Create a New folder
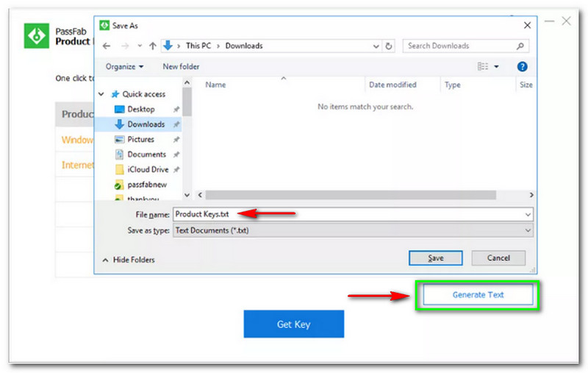 click(x=181, y=66)
